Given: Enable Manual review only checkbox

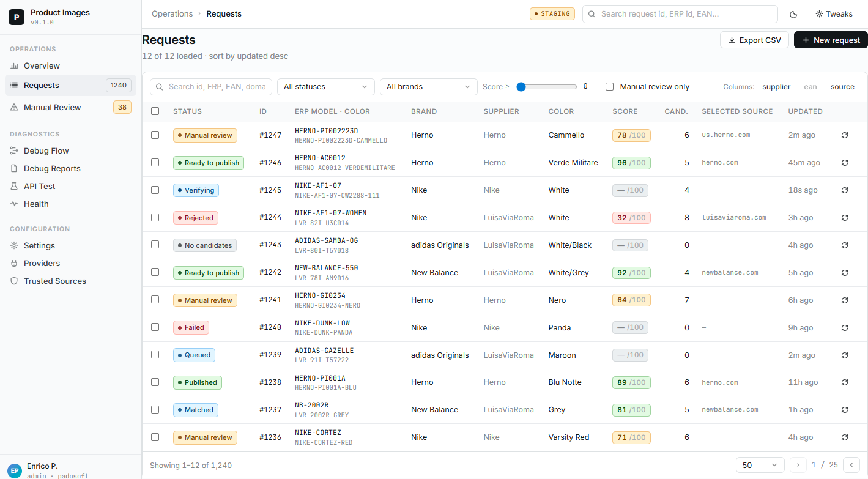Looking at the screenshot, I should click(609, 87).
